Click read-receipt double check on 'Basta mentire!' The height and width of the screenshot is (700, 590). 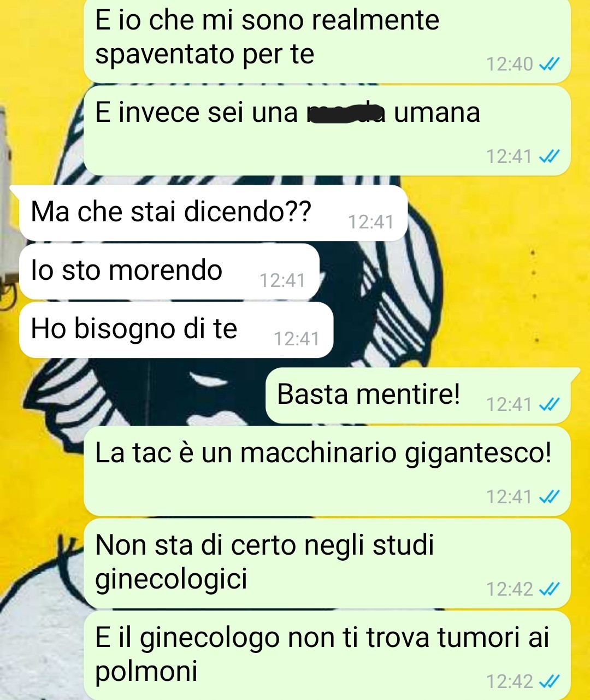pos(549,404)
